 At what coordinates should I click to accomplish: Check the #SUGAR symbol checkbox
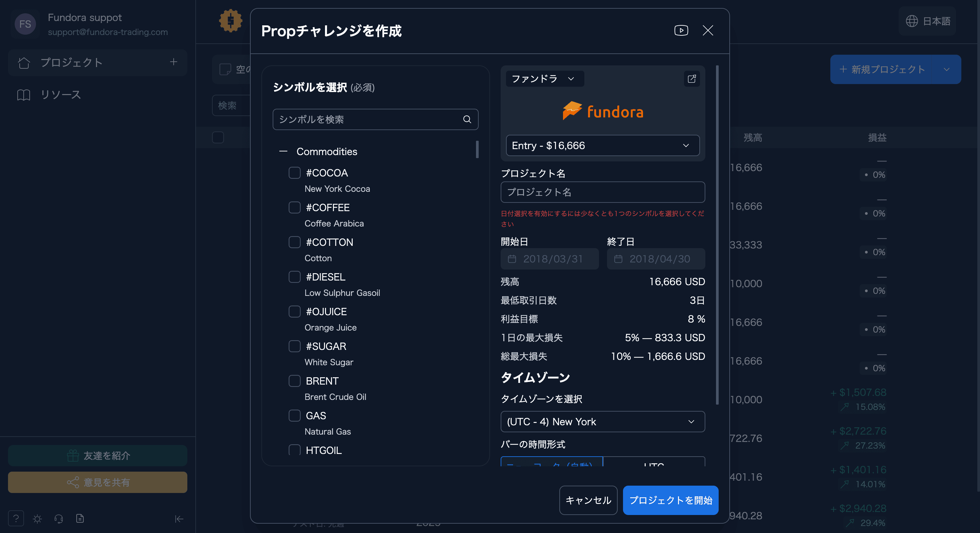pos(294,346)
